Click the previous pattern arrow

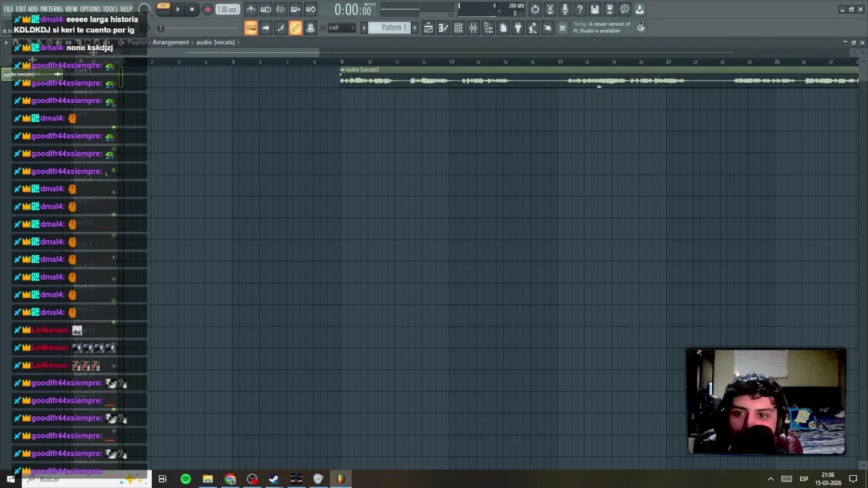(x=364, y=28)
